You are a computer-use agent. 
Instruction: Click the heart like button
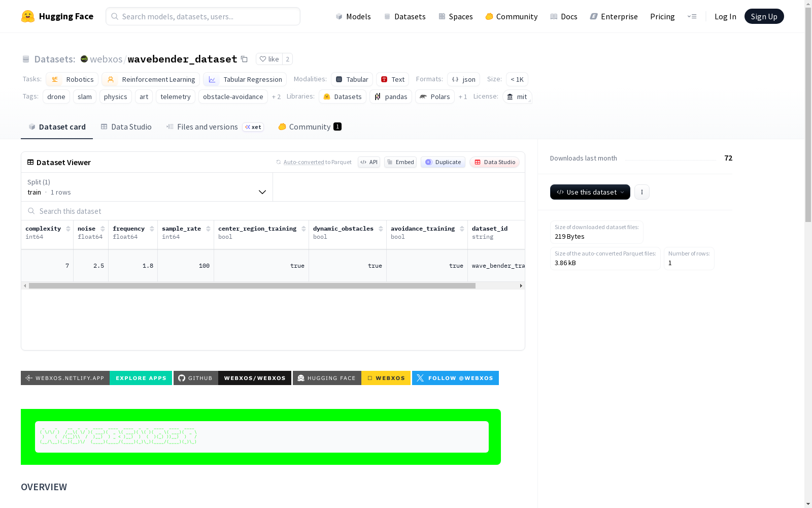[x=269, y=59]
